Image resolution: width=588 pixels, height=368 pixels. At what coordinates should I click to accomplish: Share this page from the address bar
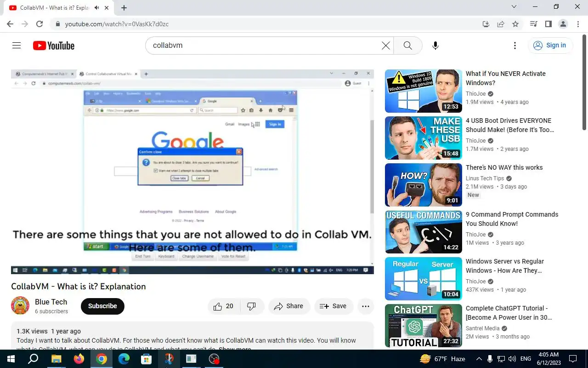pyautogui.click(x=501, y=24)
